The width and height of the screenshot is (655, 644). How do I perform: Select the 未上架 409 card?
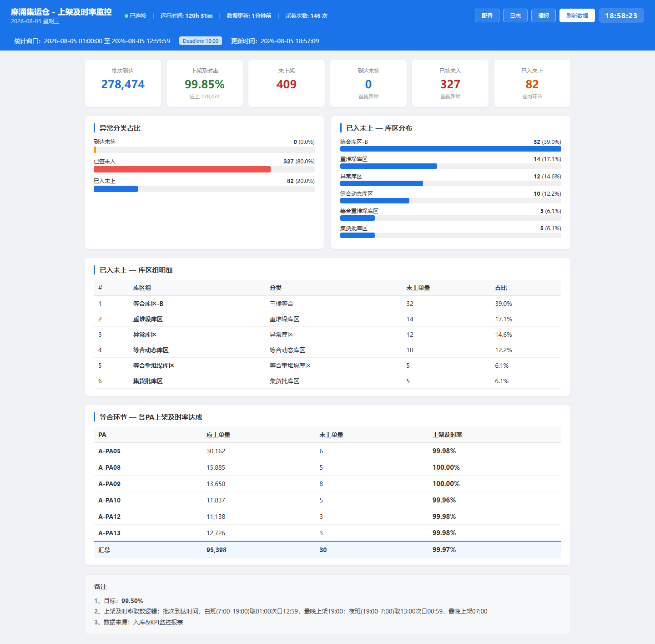point(287,83)
